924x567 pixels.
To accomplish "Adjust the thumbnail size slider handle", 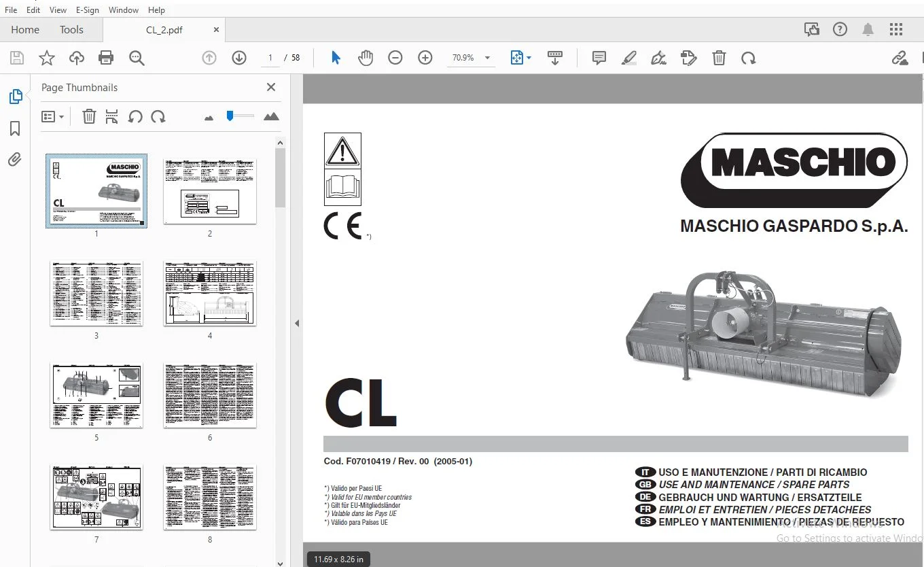I will (230, 116).
